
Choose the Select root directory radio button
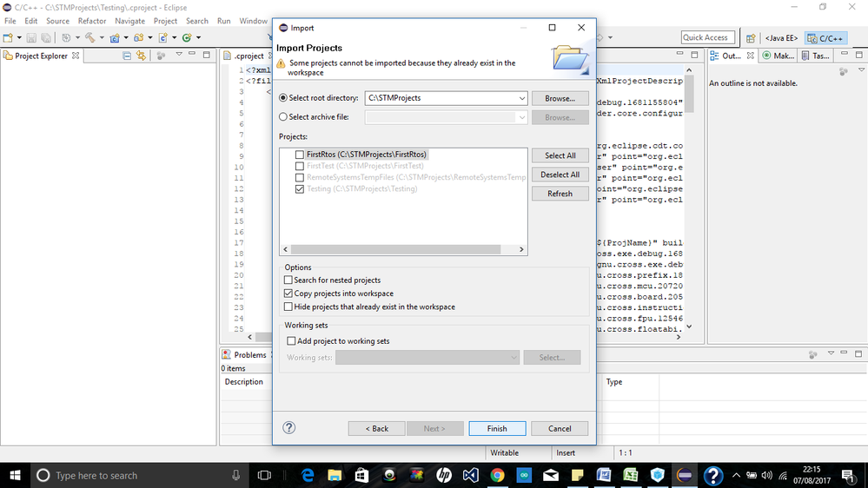pyautogui.click(x=283, y=98)
